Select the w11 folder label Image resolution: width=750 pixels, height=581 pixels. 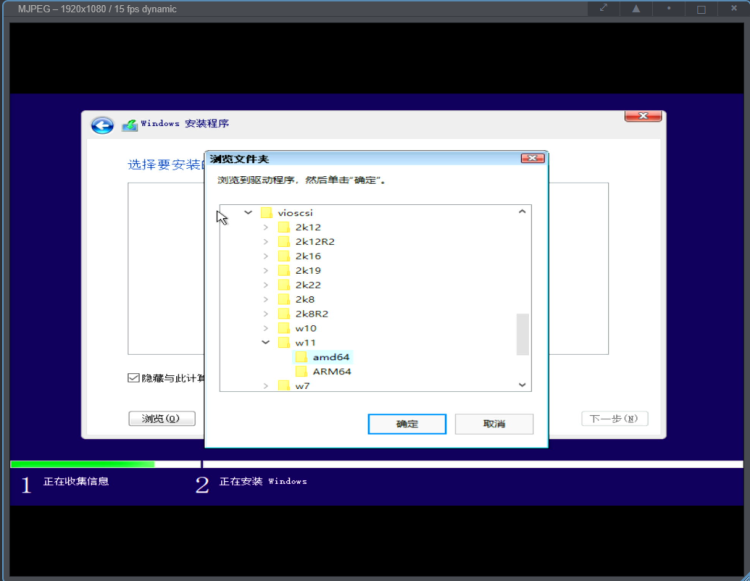tap(305, 343)
